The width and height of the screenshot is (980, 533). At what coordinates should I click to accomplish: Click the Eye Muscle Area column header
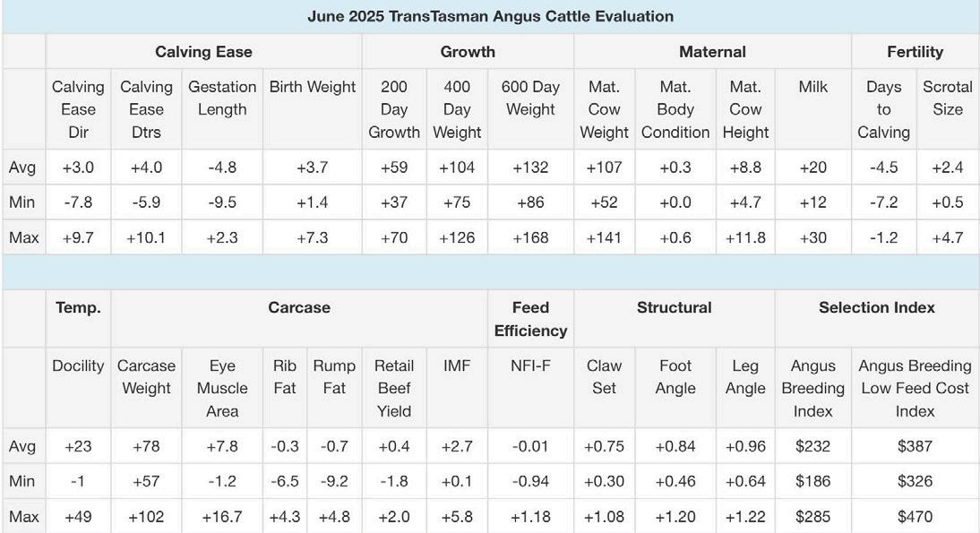click(222, 388)
